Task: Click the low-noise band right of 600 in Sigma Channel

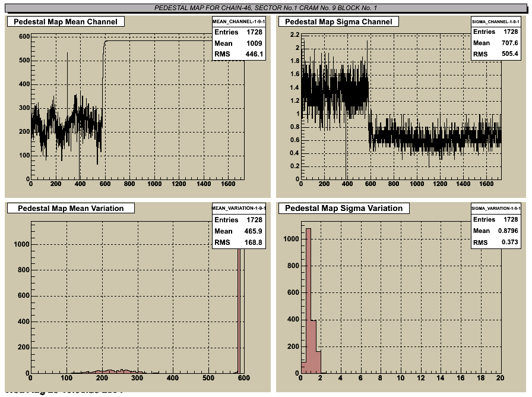Action: 435,137
